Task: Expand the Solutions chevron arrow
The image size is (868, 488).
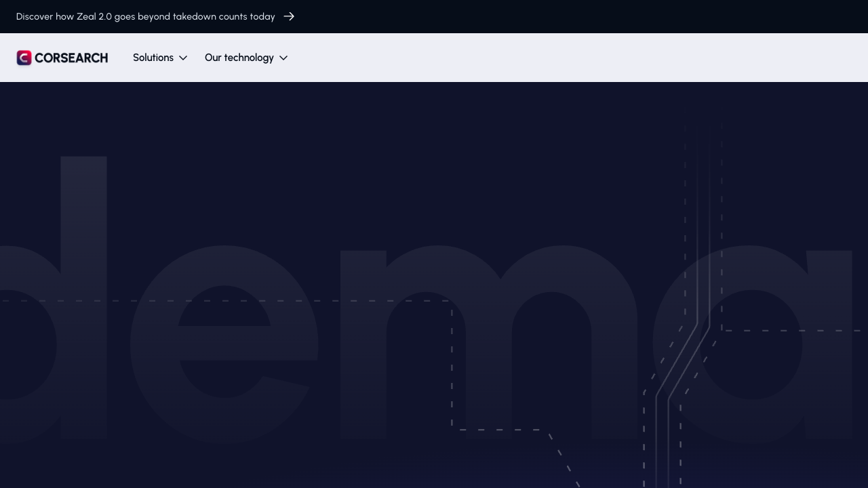Action: coord(183,58)
